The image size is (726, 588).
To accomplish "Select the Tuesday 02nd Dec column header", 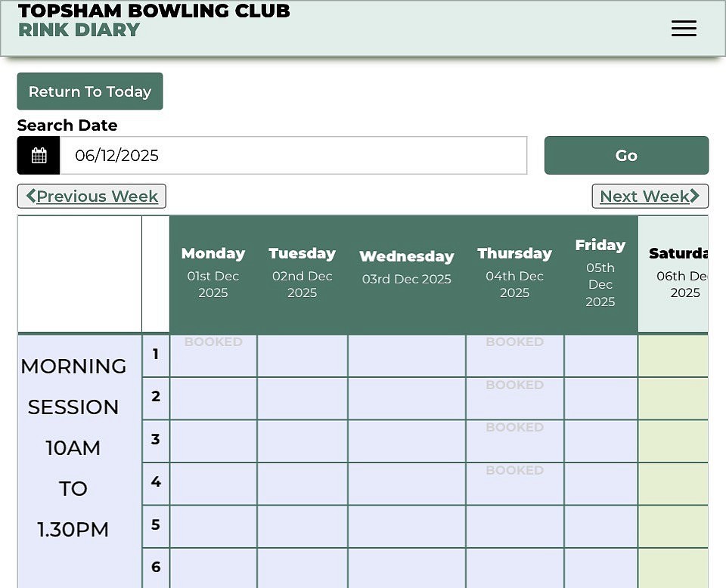I will point(302,273).
